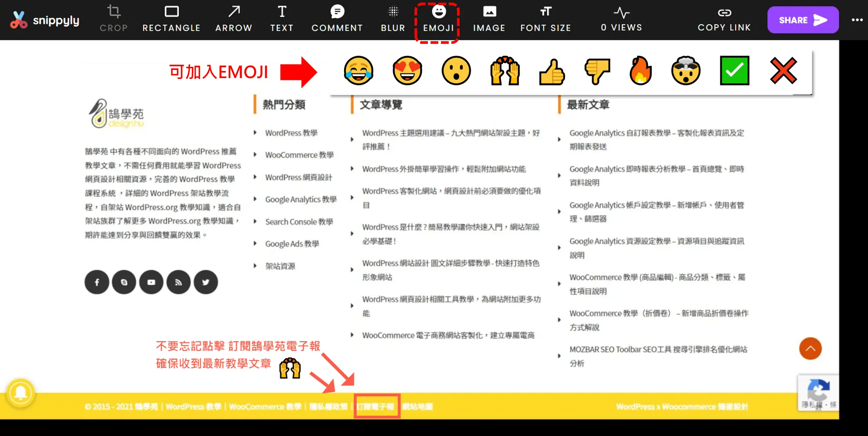View the 0 Views stats
Image resolution: width=868 pixels, height=436 pixels.
(621, 19)
